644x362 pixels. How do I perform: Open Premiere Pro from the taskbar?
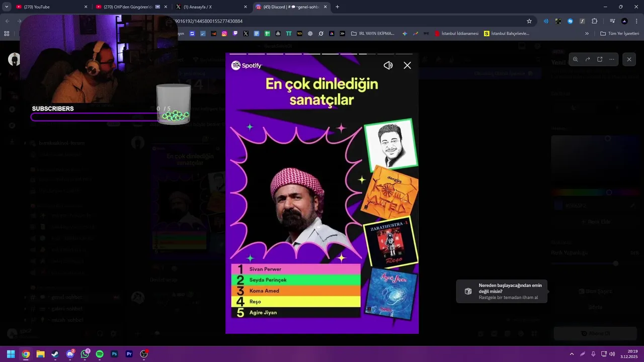click(x=129, y=354)
